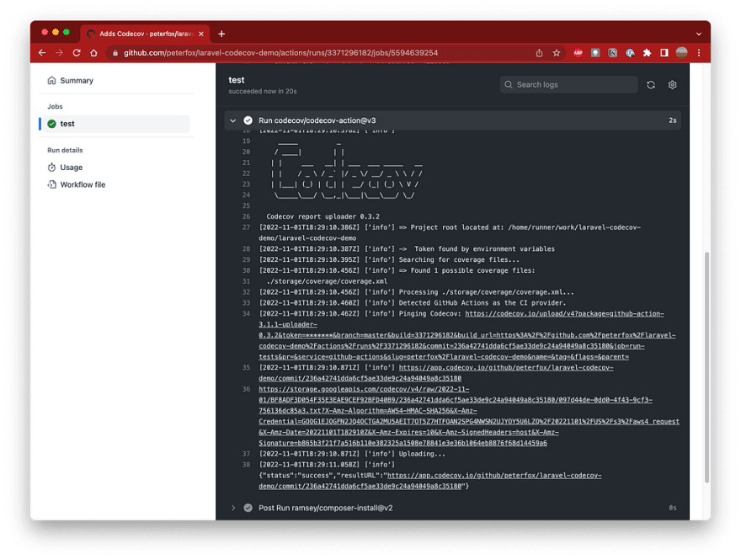This screenshot has width=741, height=560.
Task: Click 'succeeded now in 20s' status text
Action: pyautogui.click(x=262, y=91)
